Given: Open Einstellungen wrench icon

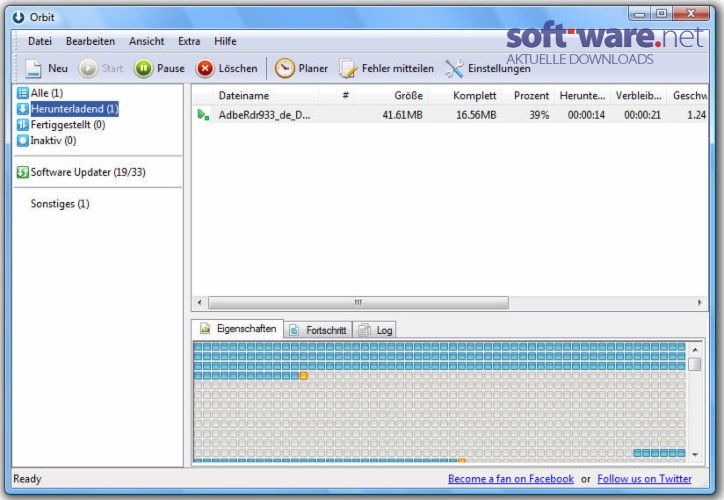Looking at the screenshot, I should pyautogui.click(x=454, y=69).
